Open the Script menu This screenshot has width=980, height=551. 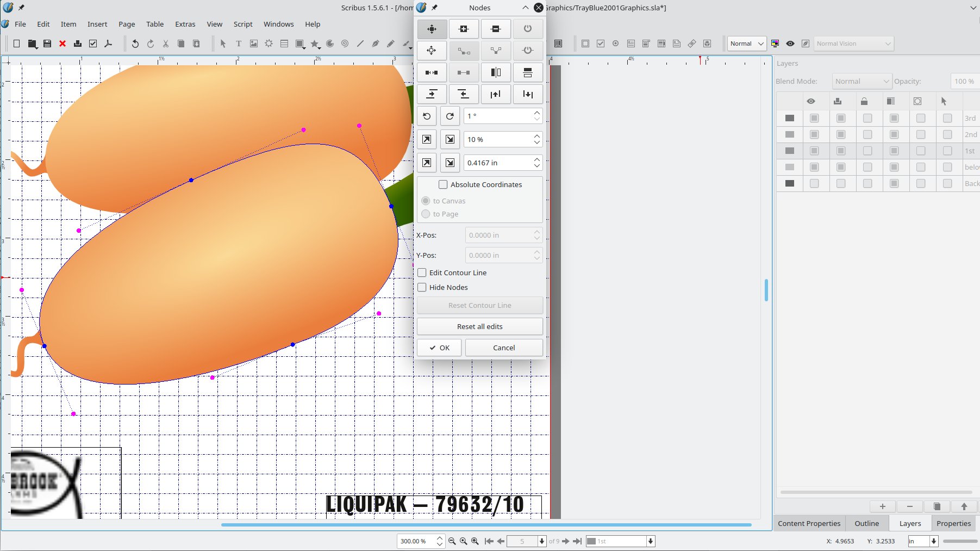(243, 24)
